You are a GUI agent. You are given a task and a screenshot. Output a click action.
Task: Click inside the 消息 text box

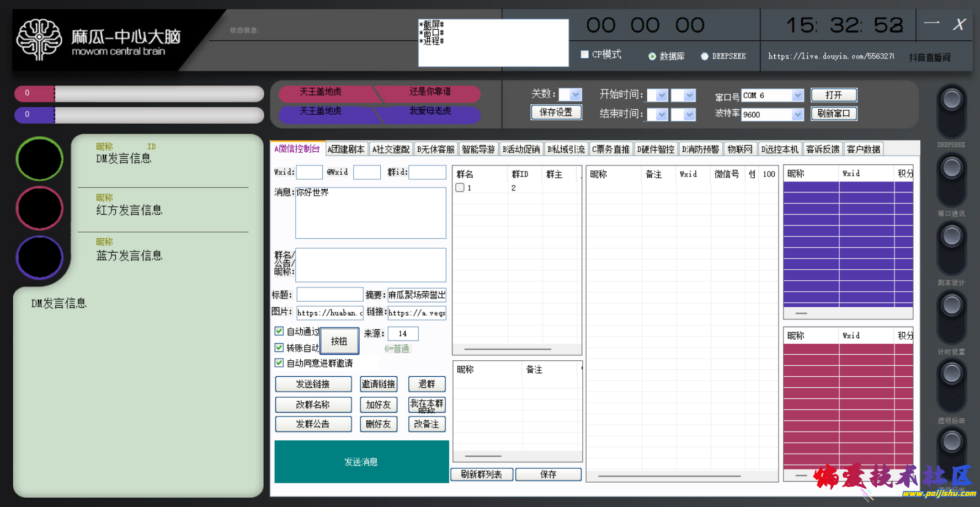(x=370, y=213)
